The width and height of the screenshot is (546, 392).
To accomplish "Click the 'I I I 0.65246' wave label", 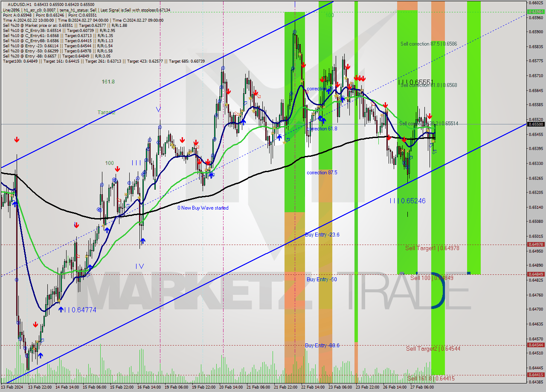I will [407, 201].
